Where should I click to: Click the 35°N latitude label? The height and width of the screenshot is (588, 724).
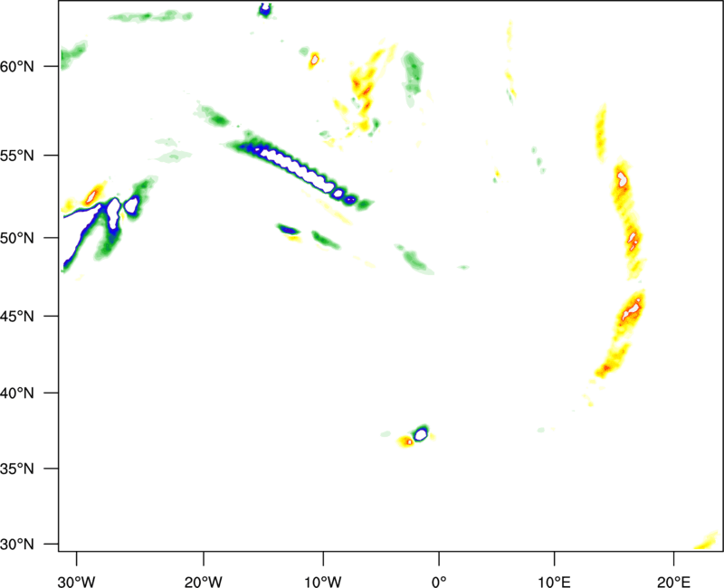pyautogui.click(x=17, y=469)
